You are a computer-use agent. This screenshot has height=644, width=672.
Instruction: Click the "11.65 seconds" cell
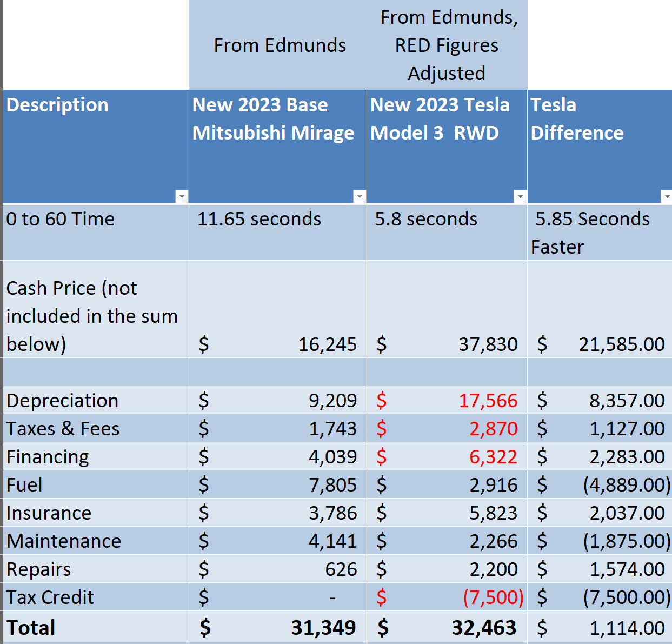click(278, 233)
